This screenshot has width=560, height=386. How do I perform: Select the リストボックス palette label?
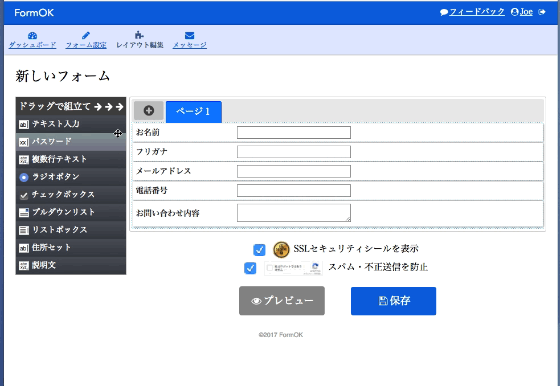tap(59, 230)
